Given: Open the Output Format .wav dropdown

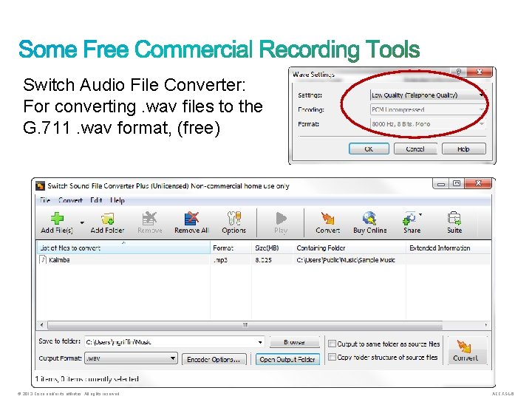Looking at the screenshot, I should tap(131, 358).
